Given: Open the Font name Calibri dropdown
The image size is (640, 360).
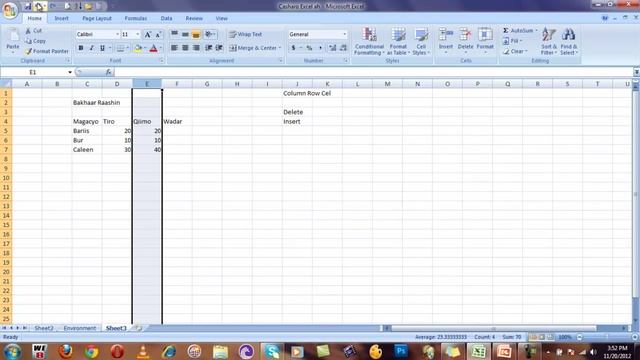Looking at the screenshot, I should 118,34.
